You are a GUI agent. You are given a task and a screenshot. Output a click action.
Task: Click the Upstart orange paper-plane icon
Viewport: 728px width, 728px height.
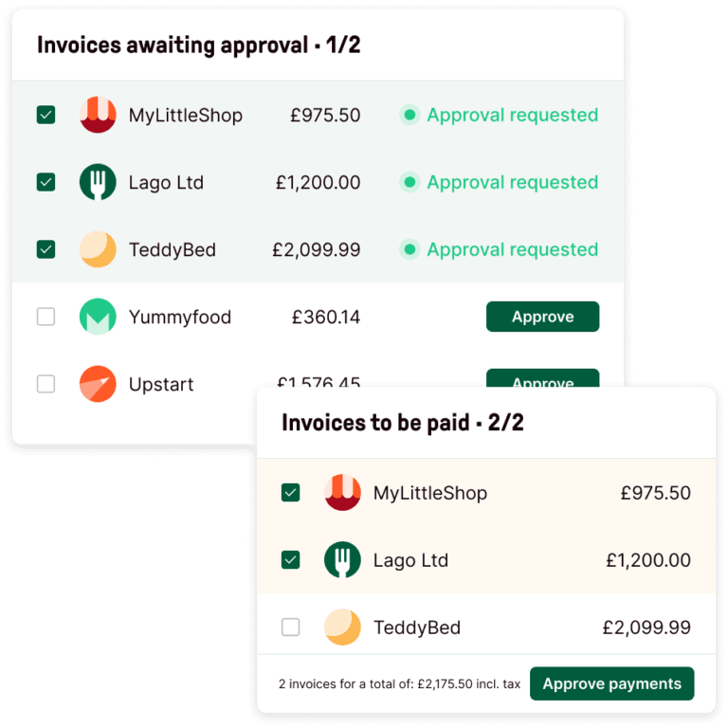coord(98,384)
